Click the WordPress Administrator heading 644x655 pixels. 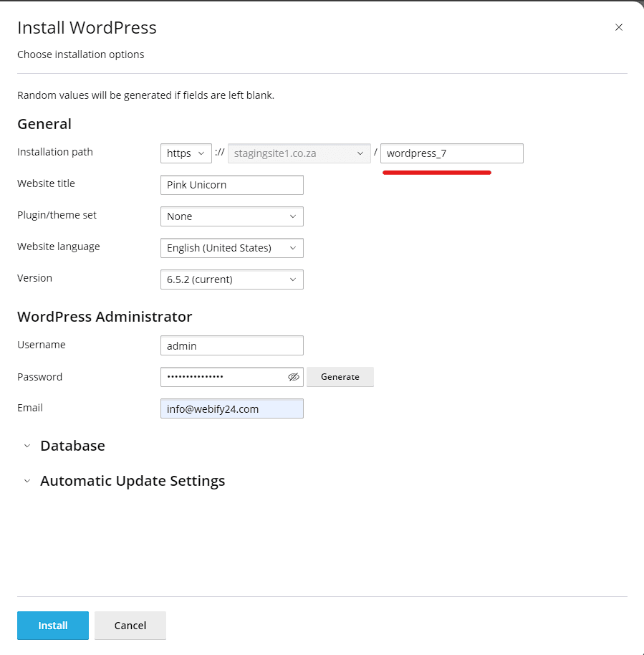[105, 317]
